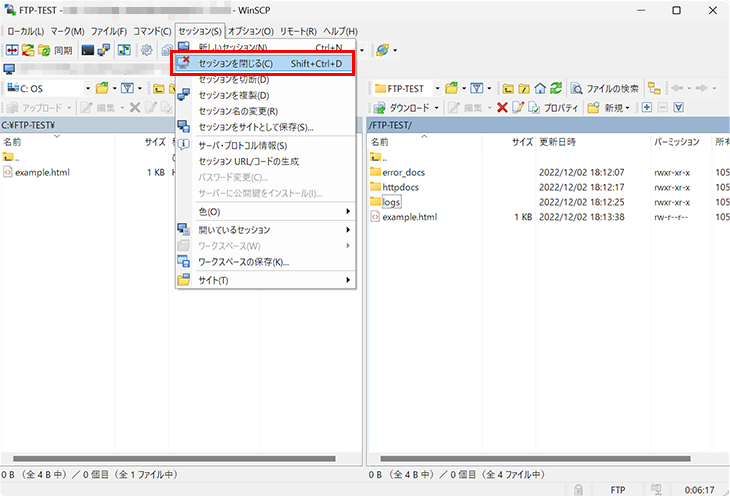Expand the サイト(T) submenu
The width and height of the screenshot is (730, 496).
tap(265, 280)
